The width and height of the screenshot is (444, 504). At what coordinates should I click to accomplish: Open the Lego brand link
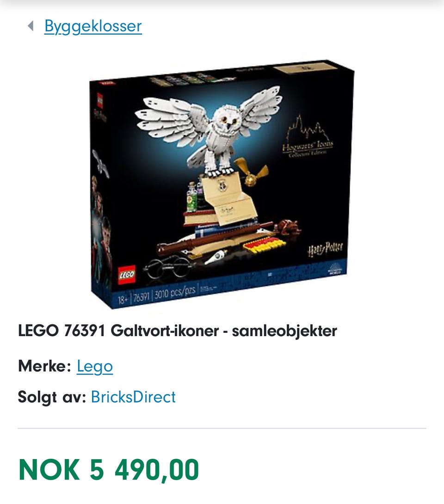pos(95,366)
